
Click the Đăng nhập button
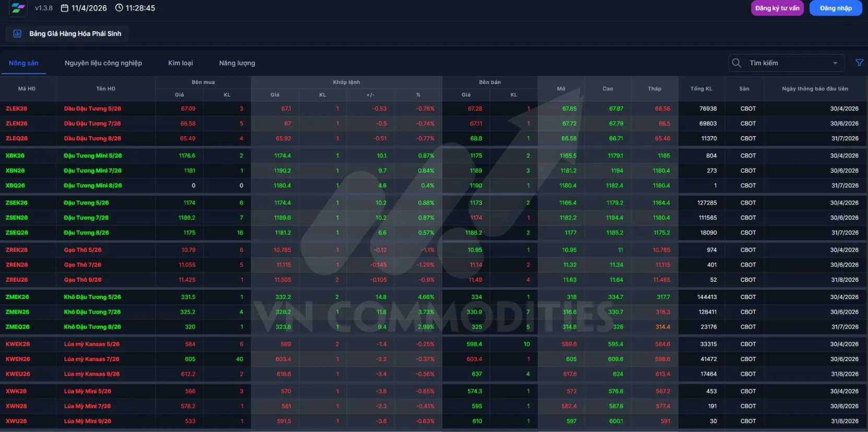coord(835,8)
